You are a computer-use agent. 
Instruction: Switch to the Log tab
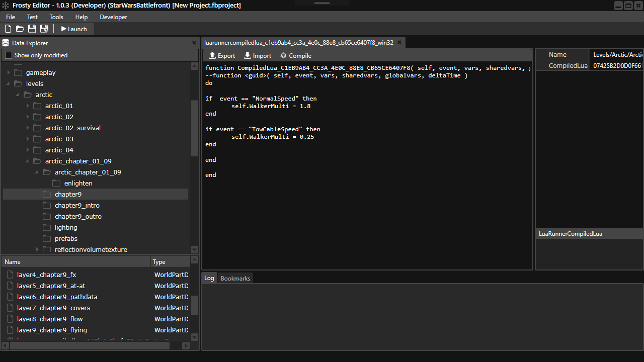[x=209, y=278]
